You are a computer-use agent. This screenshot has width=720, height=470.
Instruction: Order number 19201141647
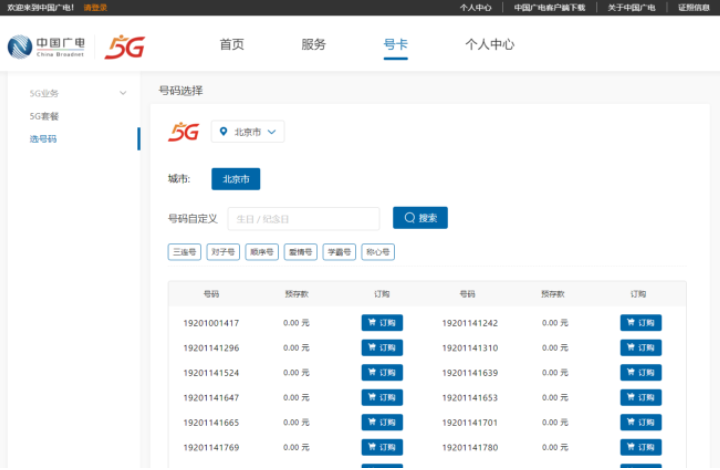tap(382, 397)
